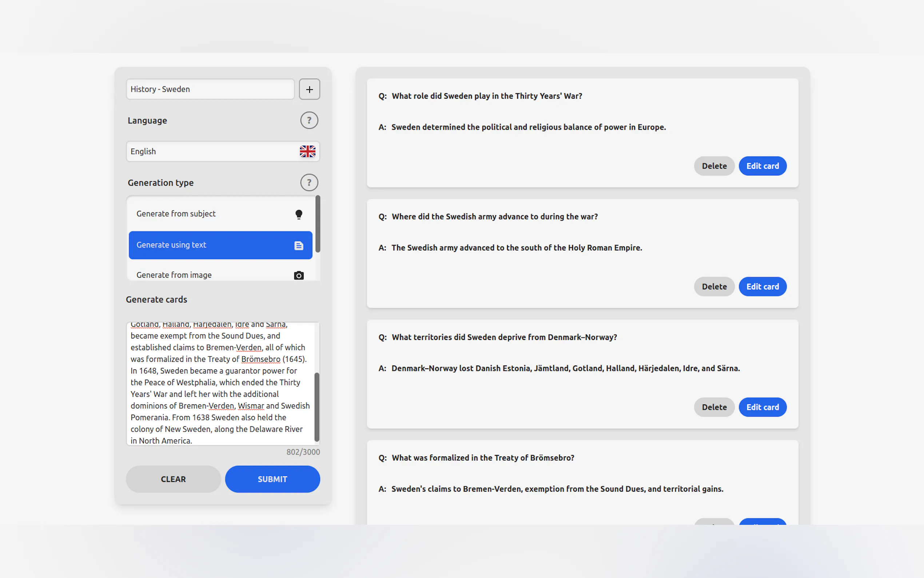Delete the Swedish army advance card
Image resolution: width=924 pixels, height=578 pixels.
click(713, 287)
